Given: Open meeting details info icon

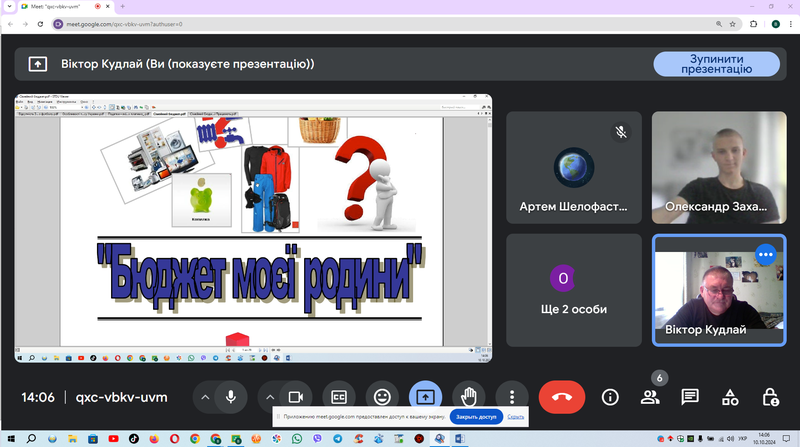Looking at the screenshot, I should coord(610,397).
